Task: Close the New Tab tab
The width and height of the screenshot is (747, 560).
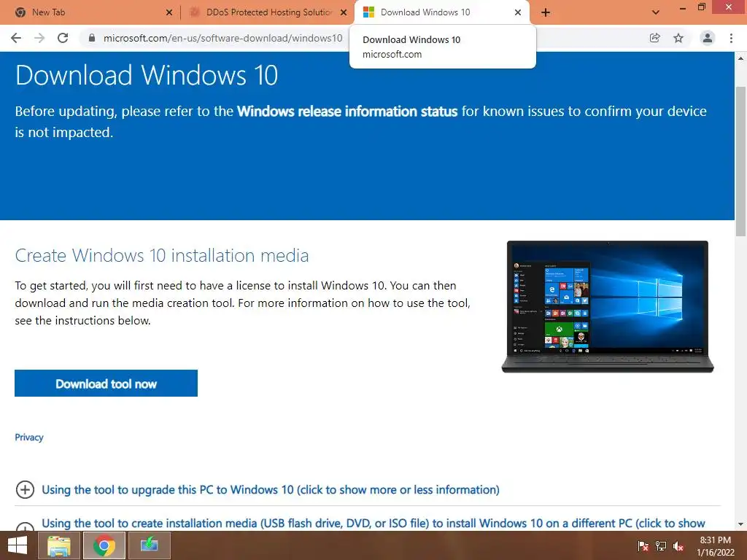Action: point(169,13)
